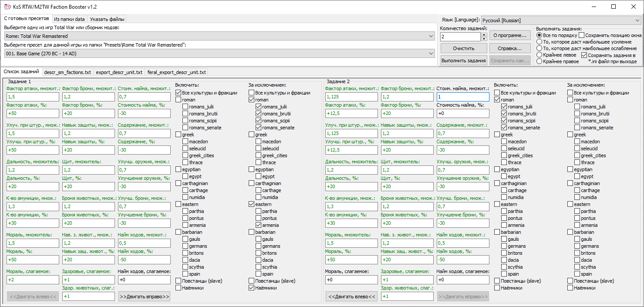The height and width of the screenshot is (307, 644).
Task: Click '>>Двигать вправо>>' button in Задание 1
Action: coord(144,297)
